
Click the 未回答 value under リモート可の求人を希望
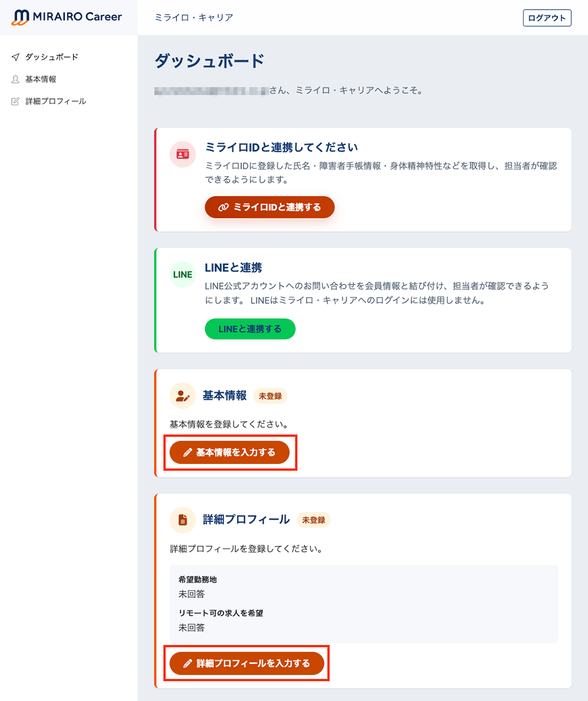click(192, 627)
